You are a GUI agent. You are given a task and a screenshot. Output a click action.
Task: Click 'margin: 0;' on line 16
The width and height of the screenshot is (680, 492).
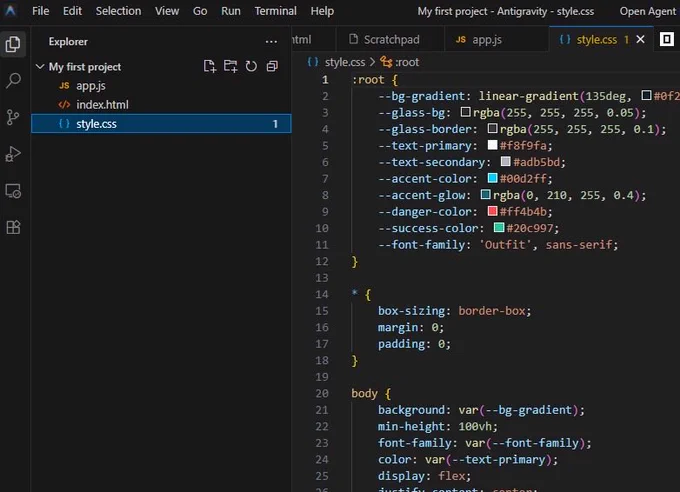pyautogui.click(x=411, y=327)
